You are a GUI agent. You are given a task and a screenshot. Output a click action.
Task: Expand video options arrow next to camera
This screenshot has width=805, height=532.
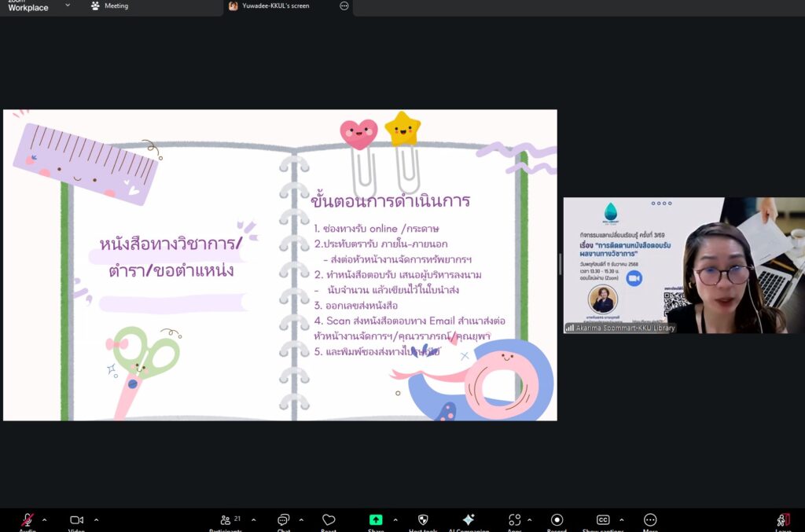click(96, 519)
